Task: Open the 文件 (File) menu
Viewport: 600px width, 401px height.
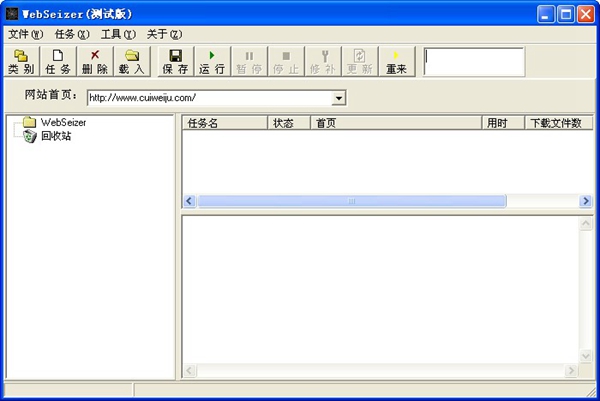Action: pyautogui.click(x=26, y=34)
